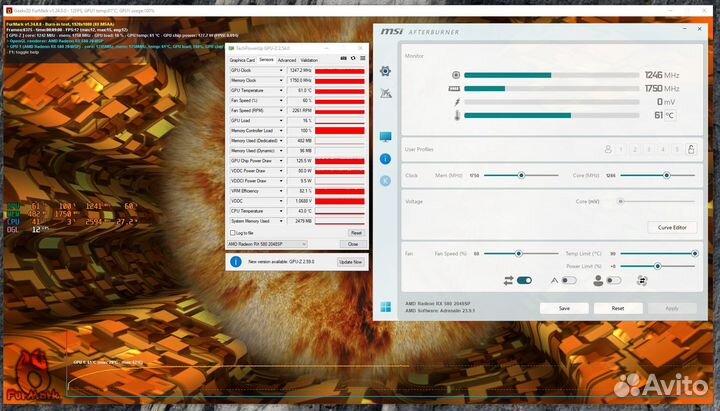Screen dimensions: 720x411
Task: Select user profile slot 3
Action: (649, 149)
